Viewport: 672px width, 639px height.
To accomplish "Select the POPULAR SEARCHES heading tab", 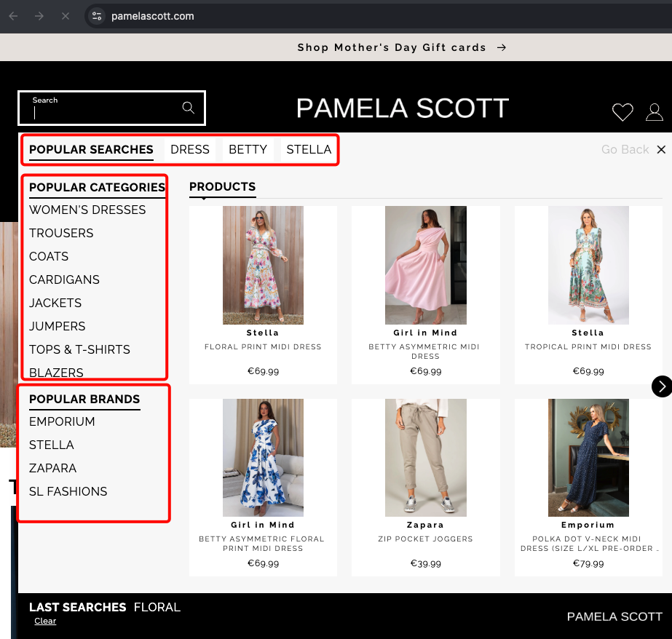I will [x=90, y=149].
